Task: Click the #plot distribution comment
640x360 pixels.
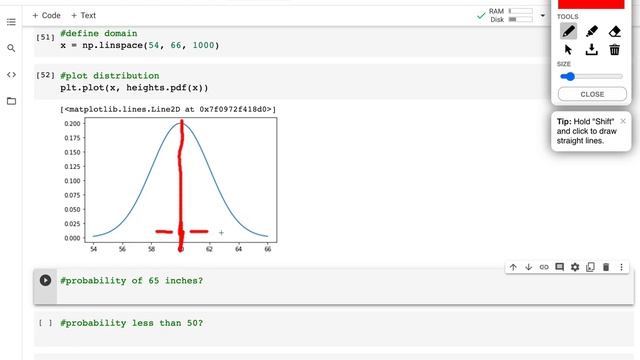Action: [110, 76]
